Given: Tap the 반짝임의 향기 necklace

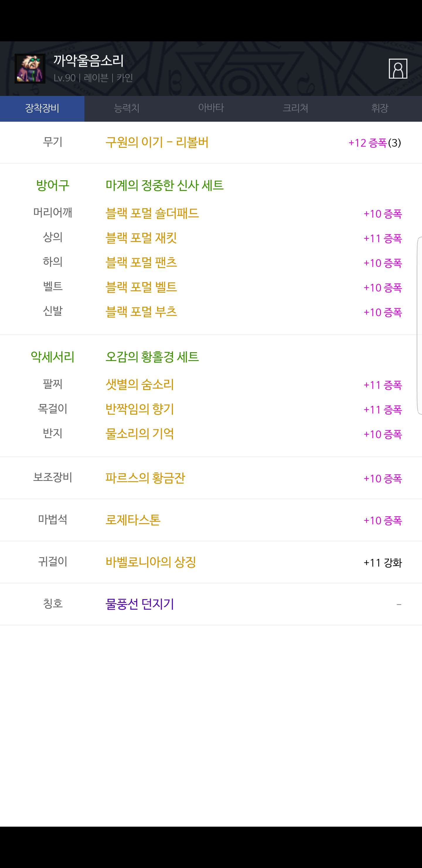Looking at the screenshot, I should [140, 409].
